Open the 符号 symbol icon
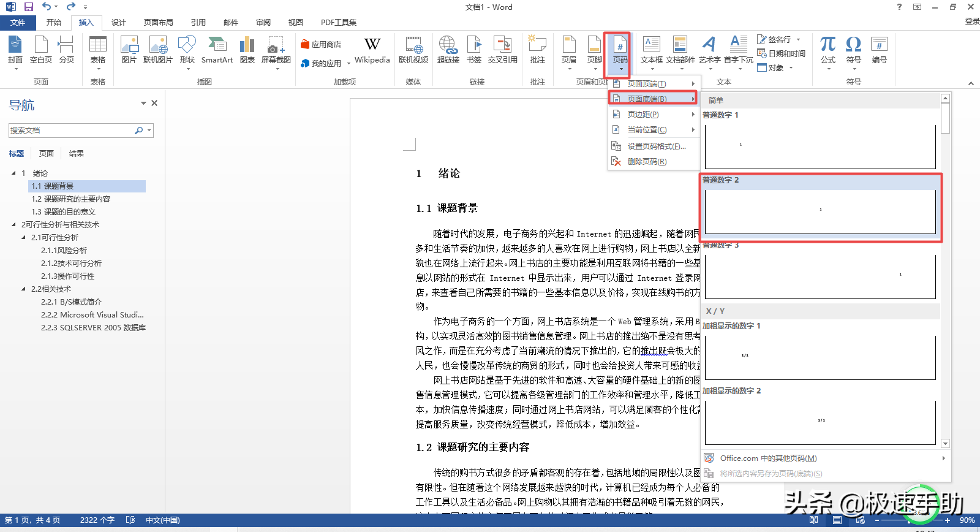The image size is (980, 532). tap(853, 49)
